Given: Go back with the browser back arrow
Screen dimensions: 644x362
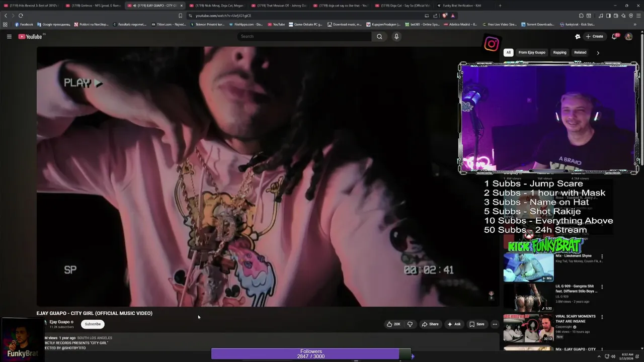Looking at the screenshot, I should 6,16.
